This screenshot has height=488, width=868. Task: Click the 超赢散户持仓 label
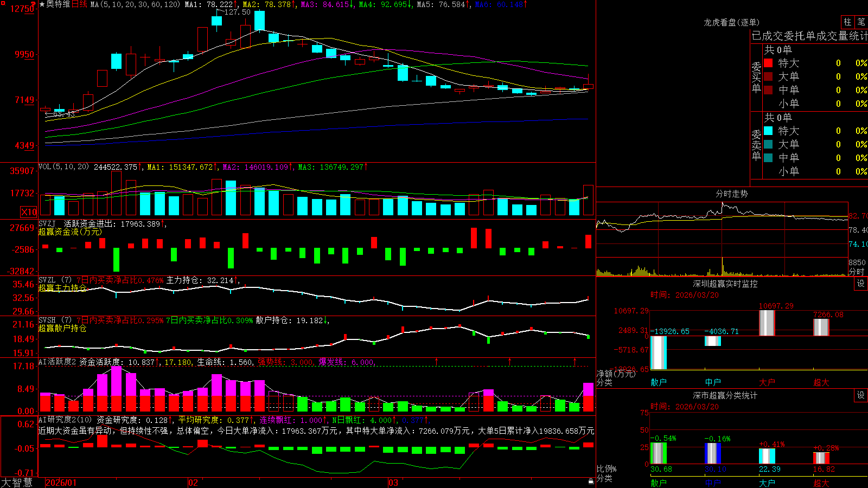(x=62, y=328)
